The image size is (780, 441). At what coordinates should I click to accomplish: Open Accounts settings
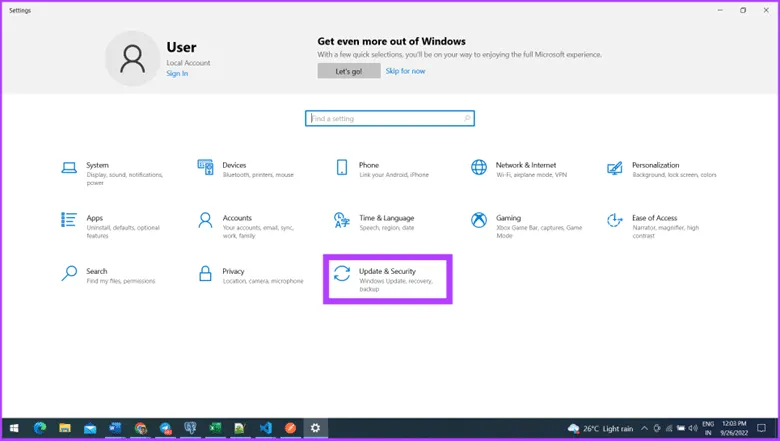point(237,218)
